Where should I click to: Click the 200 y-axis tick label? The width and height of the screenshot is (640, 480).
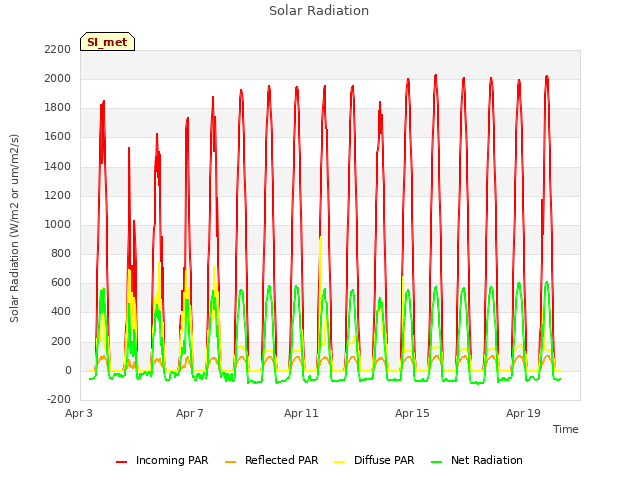pos(61,341)
